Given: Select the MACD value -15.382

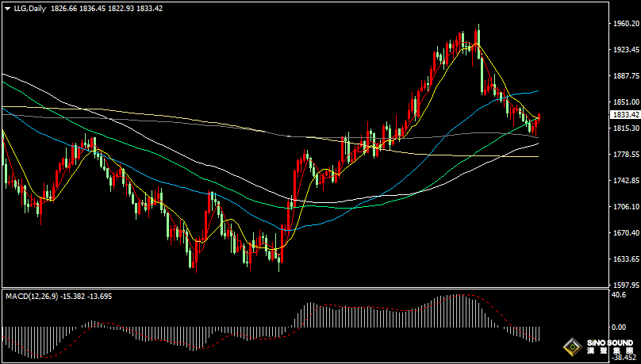Looking at the screenshot, I should click(x=72, y=297).
